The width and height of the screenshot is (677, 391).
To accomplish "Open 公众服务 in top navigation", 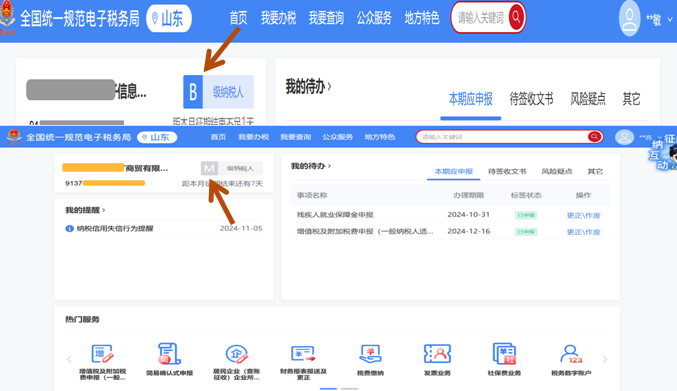I will (x=374, y=18).
